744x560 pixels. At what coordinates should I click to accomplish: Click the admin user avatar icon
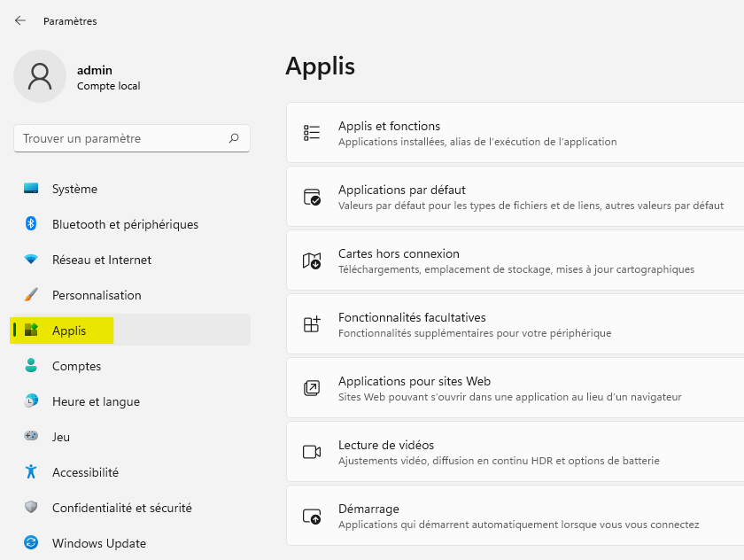pyautogui.click(x=40, y=76)
